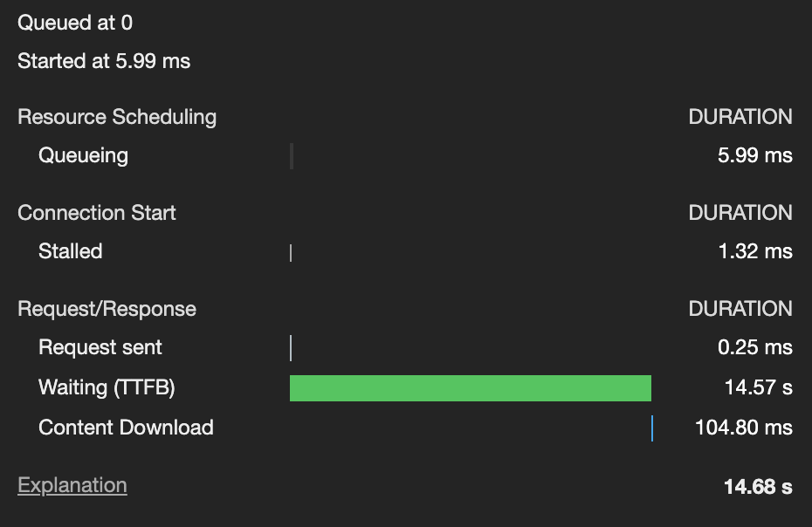Image resolution: width=812 pixels, height=527 pixels.
Task: Open the Explanation link
Action: point(72,486)
